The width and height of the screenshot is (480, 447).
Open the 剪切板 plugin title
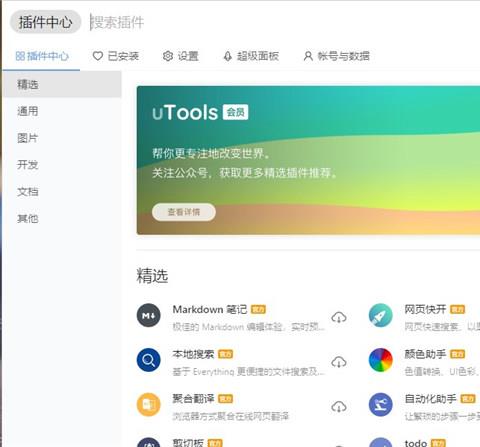click(x=188, y=443)
